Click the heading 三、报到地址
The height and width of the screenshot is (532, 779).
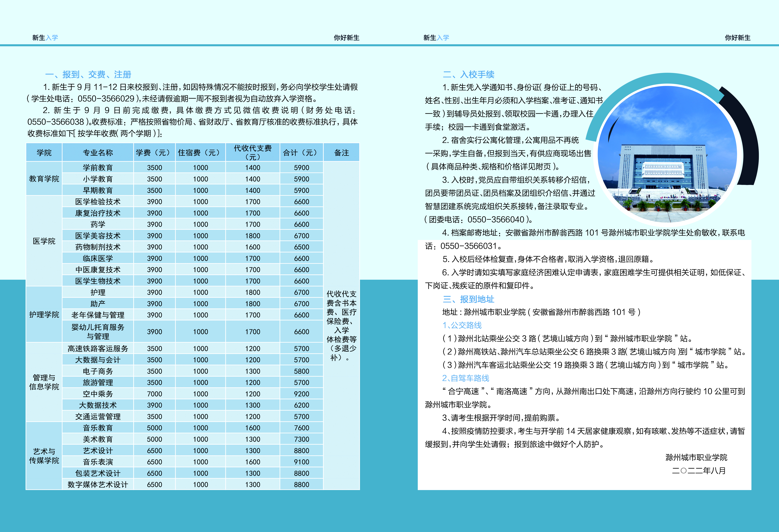tap(469, 299)
